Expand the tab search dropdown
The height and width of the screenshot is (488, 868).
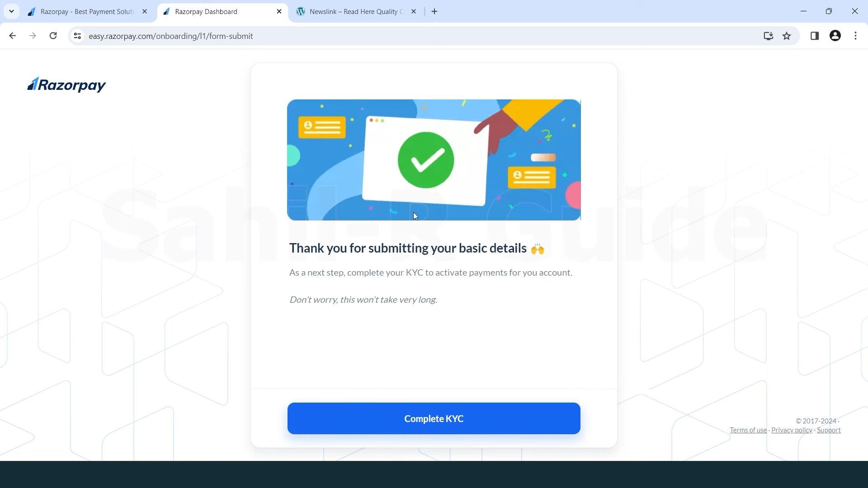[x=12, y=11]
